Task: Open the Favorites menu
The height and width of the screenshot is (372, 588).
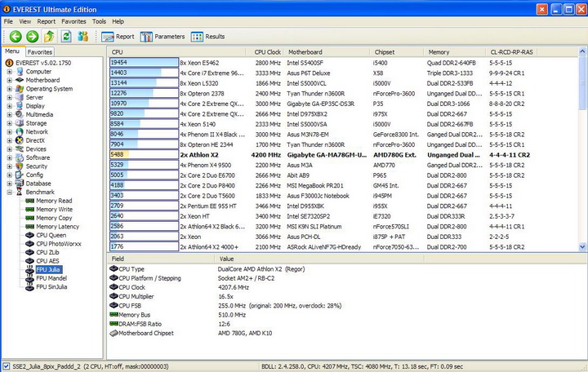Action: click(x=73, y=21)
